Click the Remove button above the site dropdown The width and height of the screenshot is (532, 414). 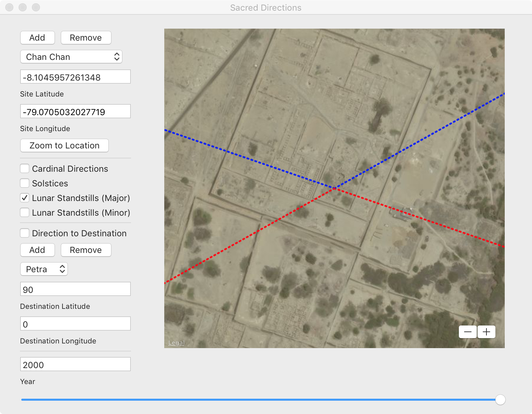click(86, 38)
